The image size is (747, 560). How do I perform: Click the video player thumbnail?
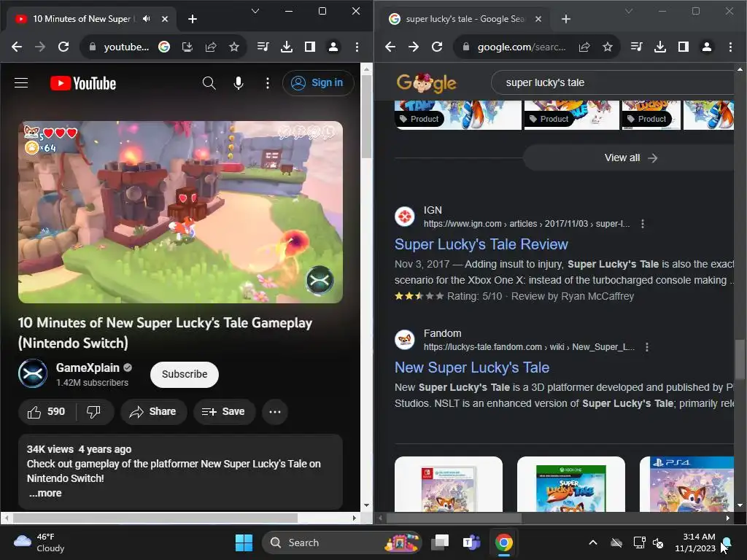point(180,212)
